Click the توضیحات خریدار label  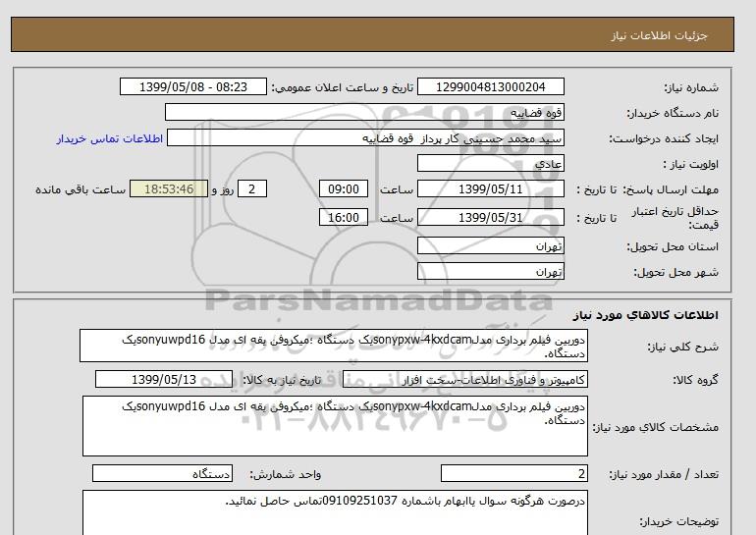click(678, 521)
